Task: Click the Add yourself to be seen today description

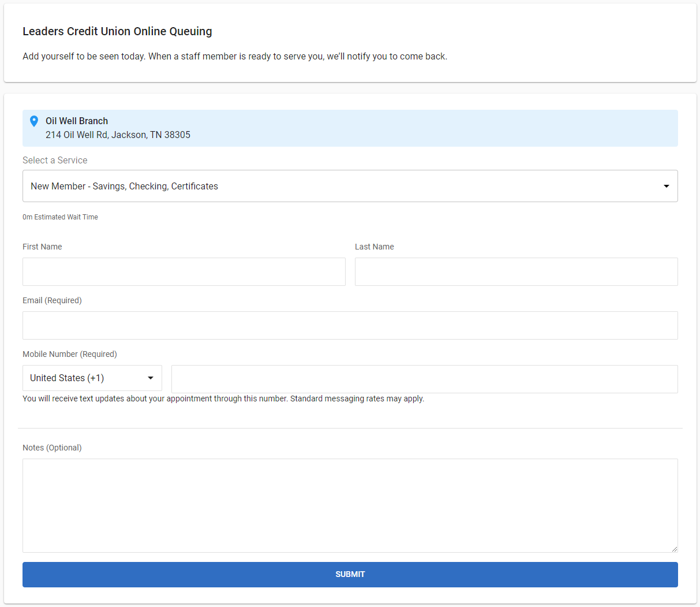Action: click(235, 56)
